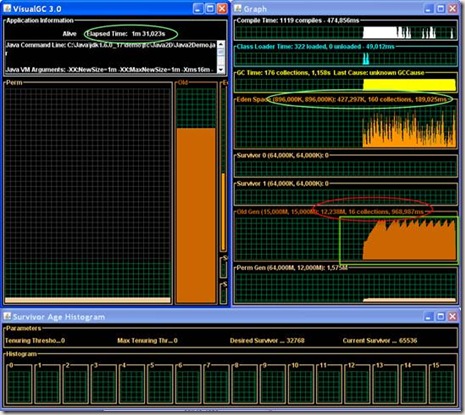Click the Class Loader Time 322 loaded label
This screenshot has height=415, width=465.
point(315,46)
